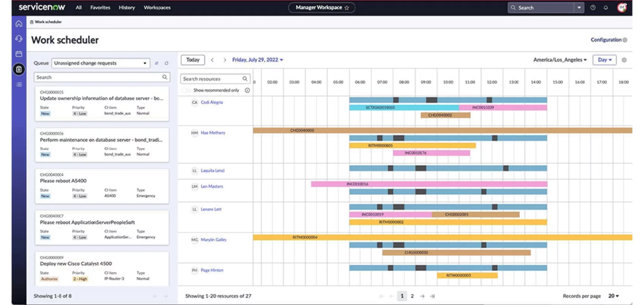The height and width of the screenshot is (305, 644).
Task: Open the help question mark icon
Action: pyautogui.click(x=593, y=8)
